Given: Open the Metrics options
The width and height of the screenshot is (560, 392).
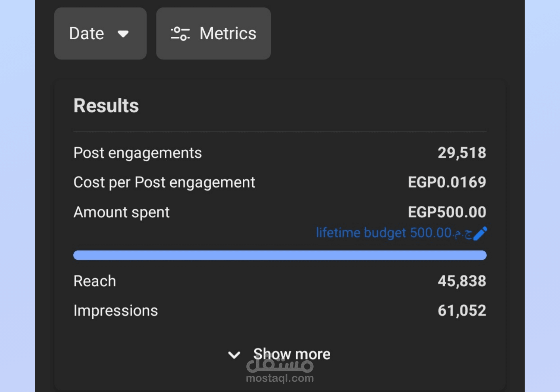Looking at the screenshot, I should tap(213, 34).
